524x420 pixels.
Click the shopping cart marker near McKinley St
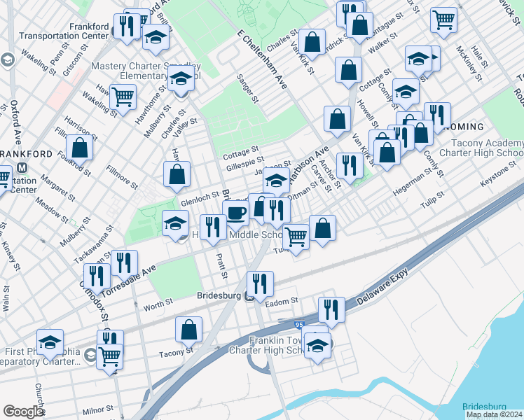(x=443, y=22)
